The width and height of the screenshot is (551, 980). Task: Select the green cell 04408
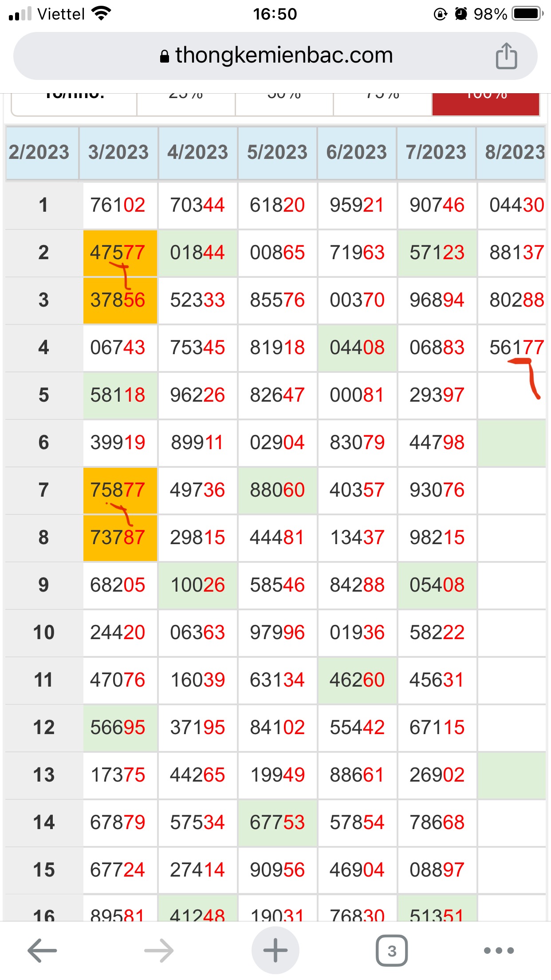357,348
